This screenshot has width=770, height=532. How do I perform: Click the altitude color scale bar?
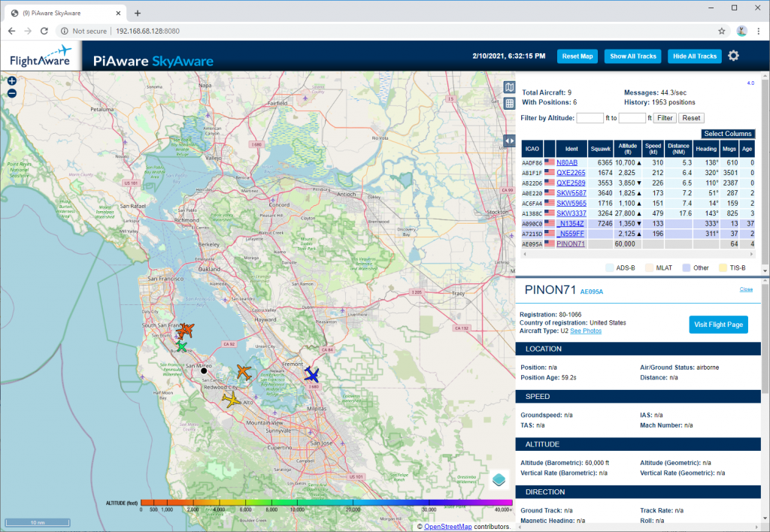[326, 503]
